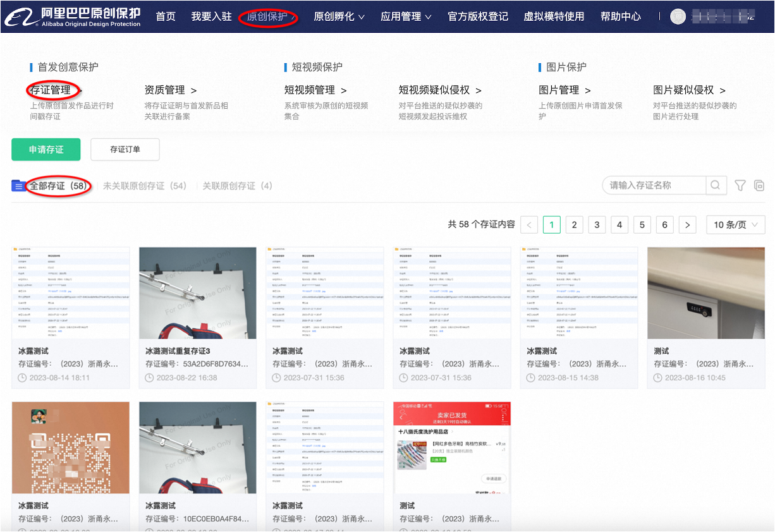Image resolution: width=775 pixels, height=532 pixels.
Task: Expand the 应用管理 dropdown
Action: (x=406, y=17)
